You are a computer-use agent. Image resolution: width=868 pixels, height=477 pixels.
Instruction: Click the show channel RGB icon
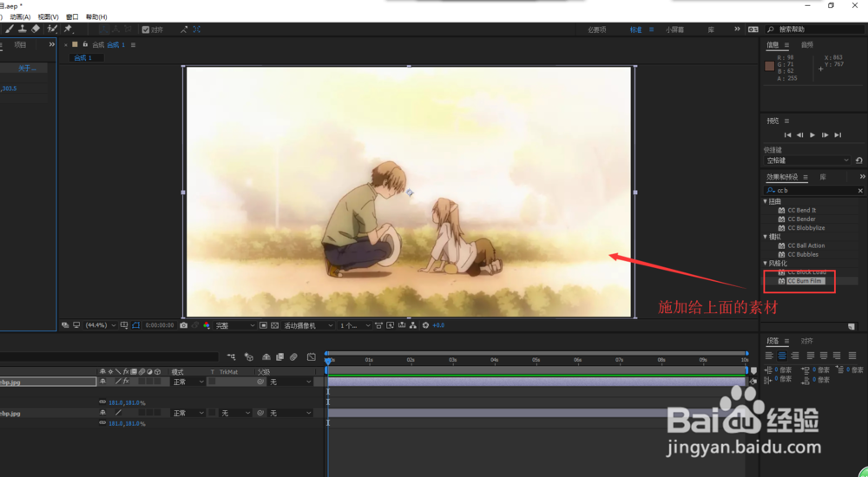[x=207, y=325]
